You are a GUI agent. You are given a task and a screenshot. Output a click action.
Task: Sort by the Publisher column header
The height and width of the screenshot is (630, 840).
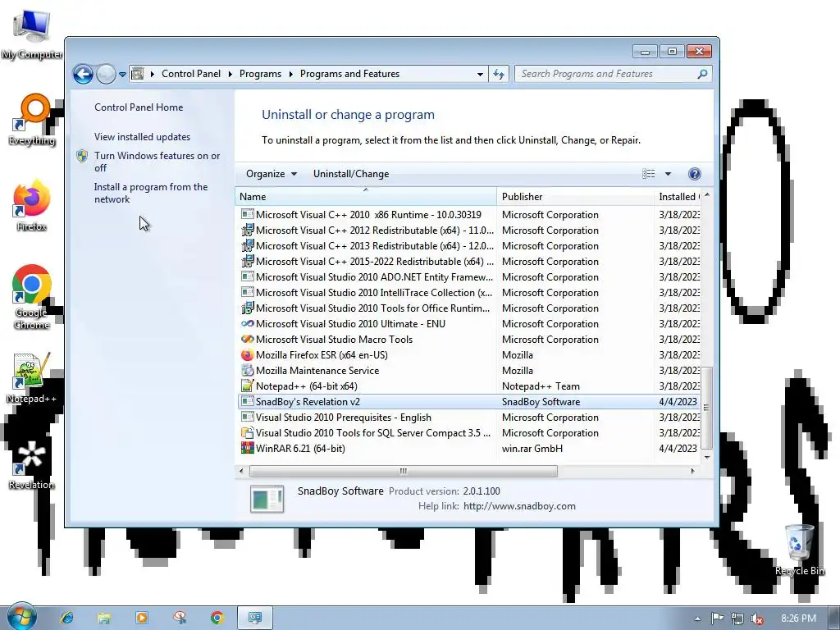click(x=575, y=197)
